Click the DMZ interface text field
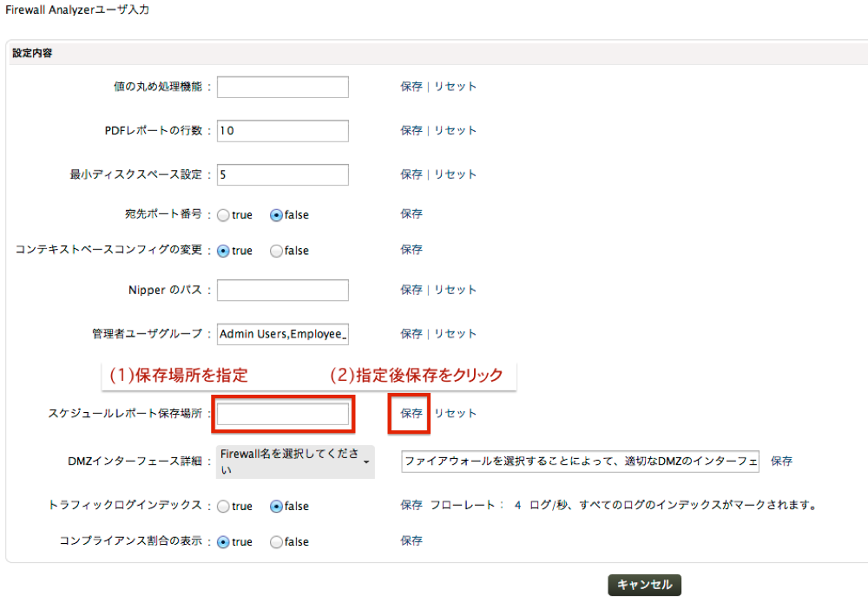Screen dimensions: 868x609 pyautogui.click(x=580, y=462)
